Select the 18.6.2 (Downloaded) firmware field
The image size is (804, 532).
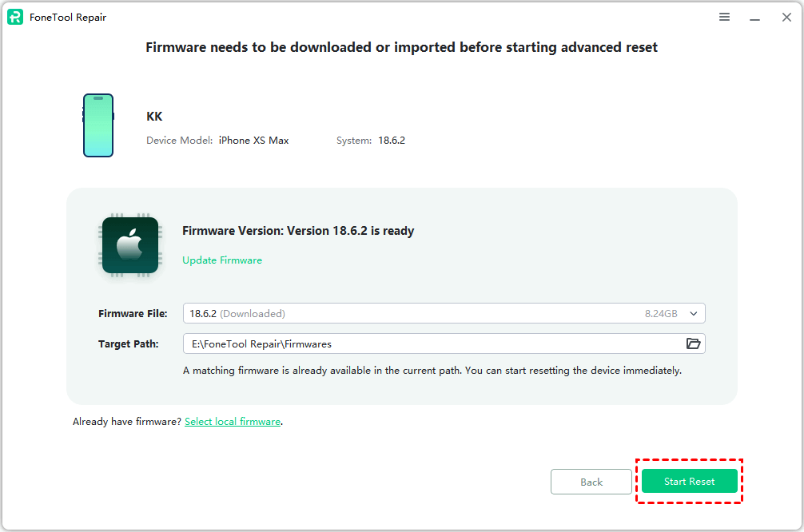400,314
